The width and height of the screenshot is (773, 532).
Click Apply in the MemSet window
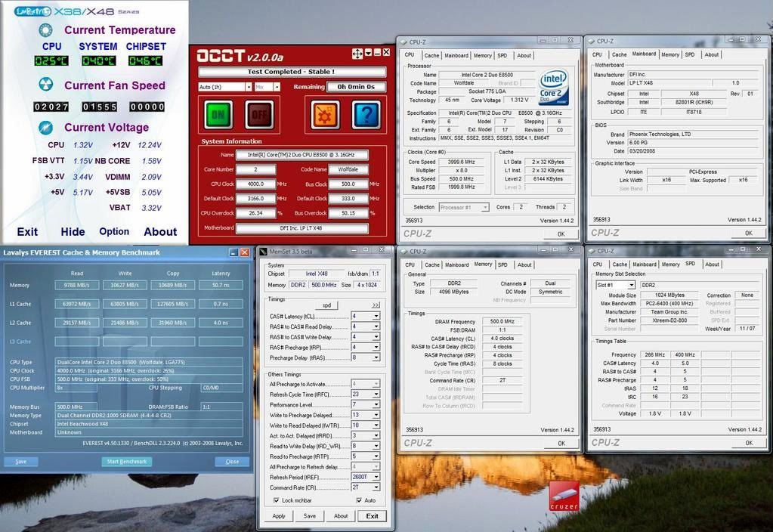(x=279, y=516)
